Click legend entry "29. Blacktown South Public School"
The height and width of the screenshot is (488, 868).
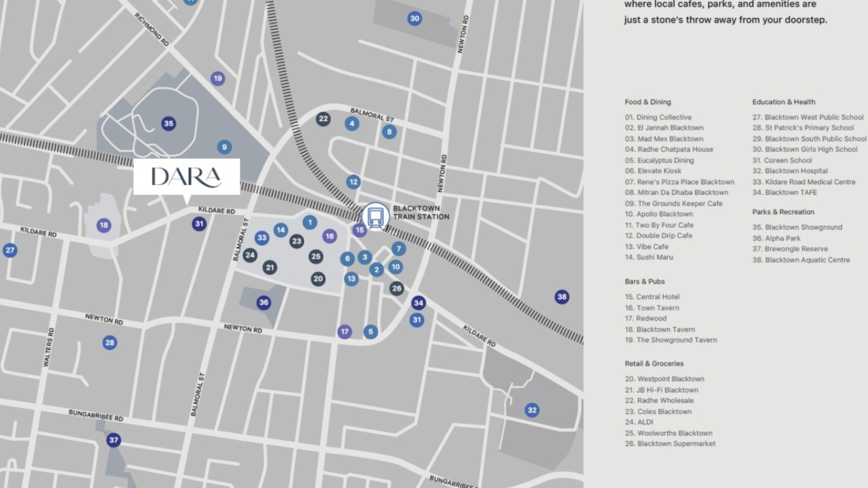coord(809,139)
